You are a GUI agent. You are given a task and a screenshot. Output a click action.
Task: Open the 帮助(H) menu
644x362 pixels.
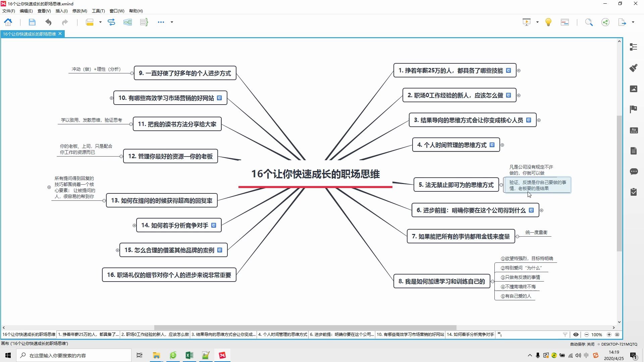click(136, 11)
